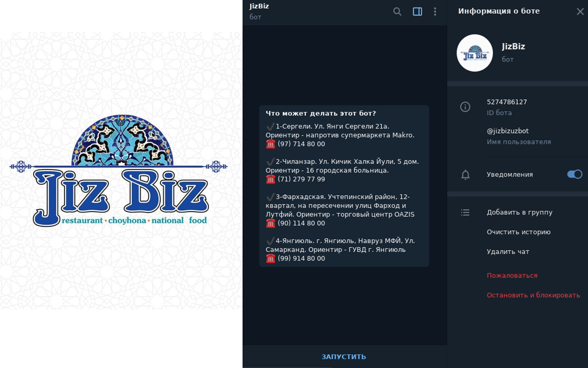Click phone number (97) 714 80 00
Viewport: 588px width, 368px height.
pos(301,144)
